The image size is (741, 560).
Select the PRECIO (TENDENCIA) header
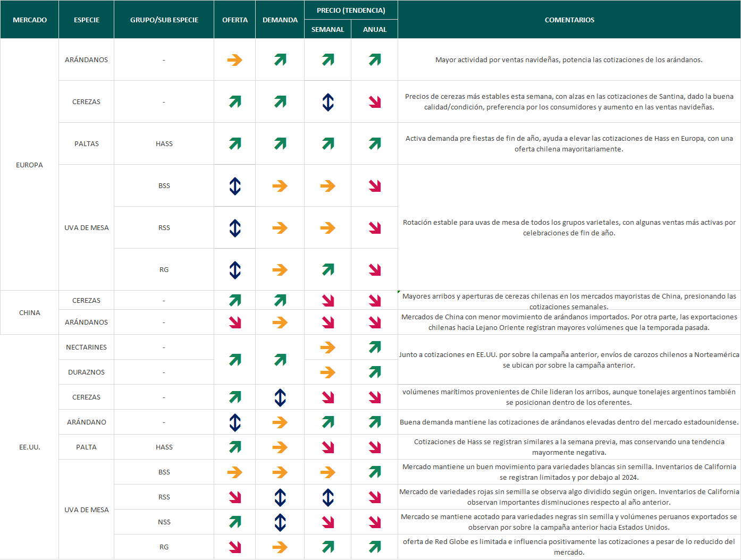pyautogui.click(x=351, y=10)
